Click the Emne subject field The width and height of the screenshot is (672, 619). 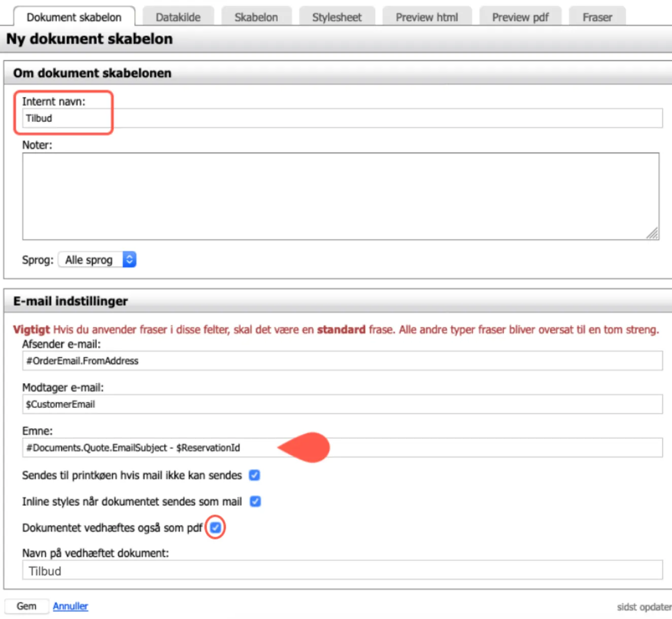click(457, 448)
